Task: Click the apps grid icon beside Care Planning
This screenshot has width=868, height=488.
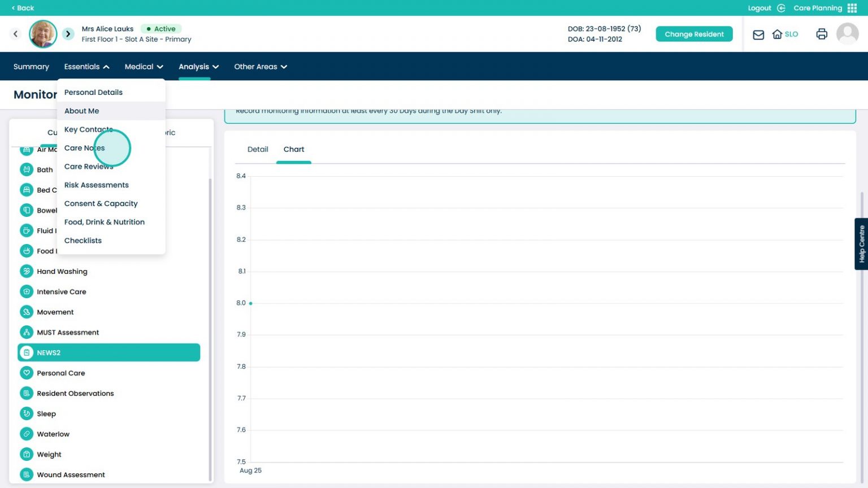Action: (853, 8)
